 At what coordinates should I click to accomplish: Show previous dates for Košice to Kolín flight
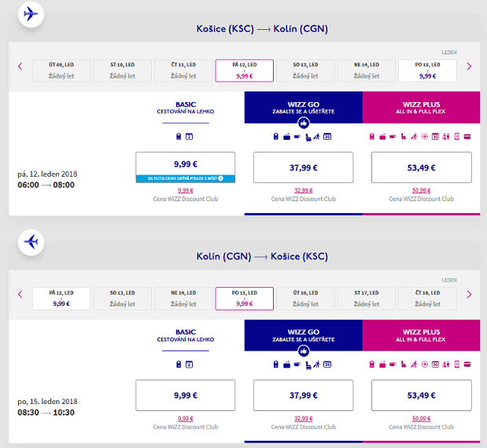coord(20,66)
